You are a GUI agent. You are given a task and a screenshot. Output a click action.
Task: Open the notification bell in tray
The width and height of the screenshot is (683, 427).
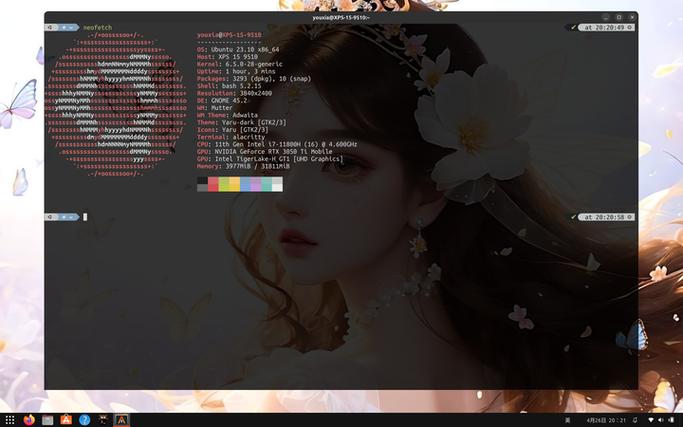635,420
